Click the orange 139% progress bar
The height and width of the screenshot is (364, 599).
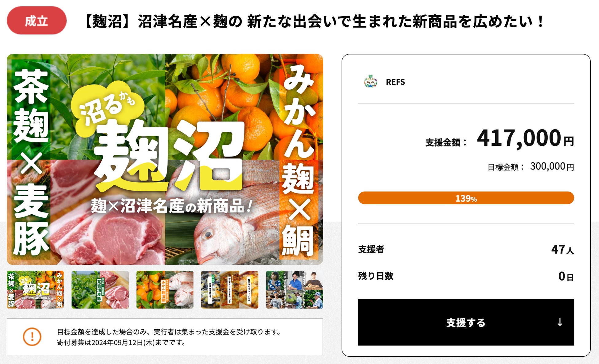[x=466, y=198]
